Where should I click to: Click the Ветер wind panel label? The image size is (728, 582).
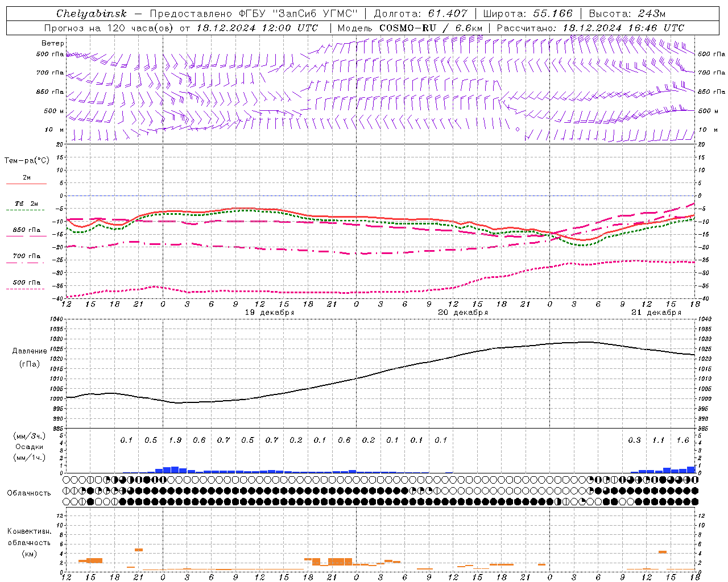click(x=53, y=43)
